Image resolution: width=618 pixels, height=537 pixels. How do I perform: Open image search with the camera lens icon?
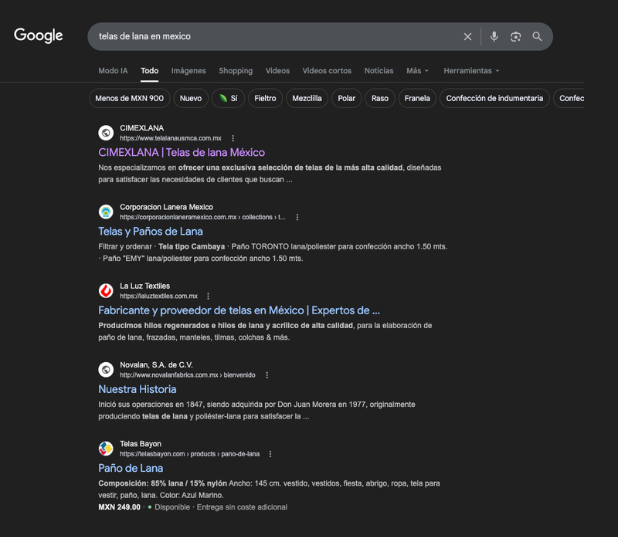tap(516, 37)
